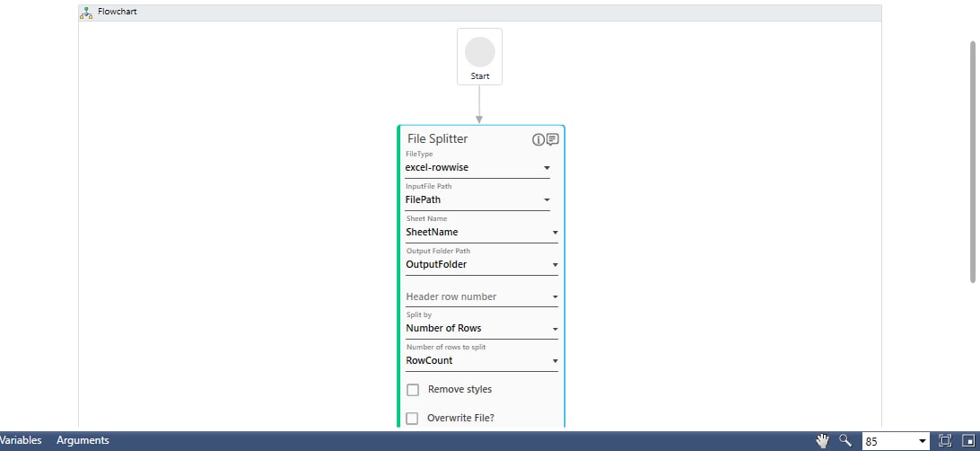Click the info icon on File Splitter
This screenshot has height=451, width=980.
(538, 139)
